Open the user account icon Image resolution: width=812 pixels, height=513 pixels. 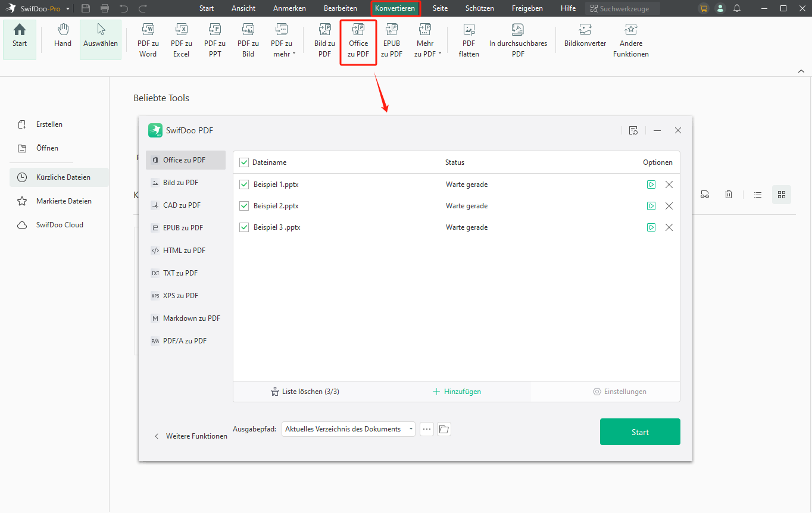tap(720, 8)
